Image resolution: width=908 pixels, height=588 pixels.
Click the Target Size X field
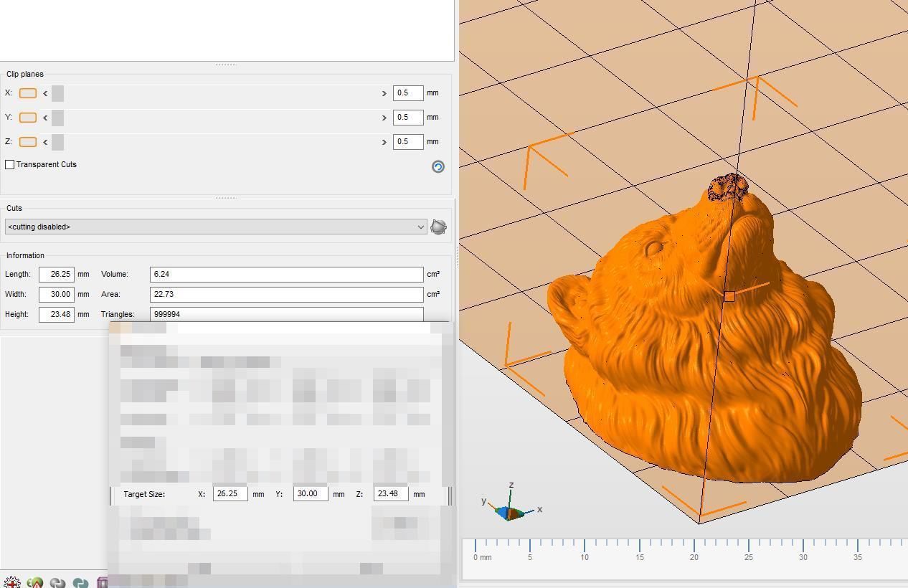pos(230,493)
